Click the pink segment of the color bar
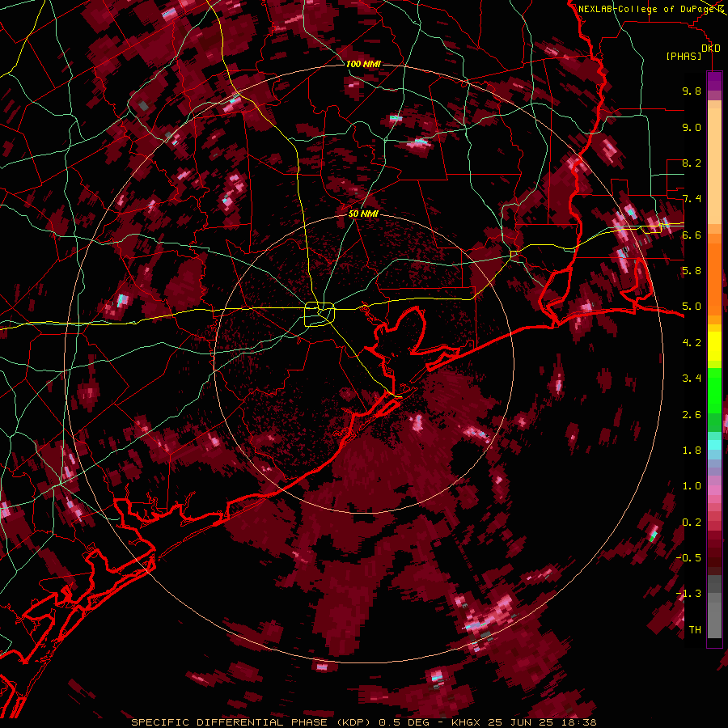Viewport: 728px width, 728px height. [714, 490]
